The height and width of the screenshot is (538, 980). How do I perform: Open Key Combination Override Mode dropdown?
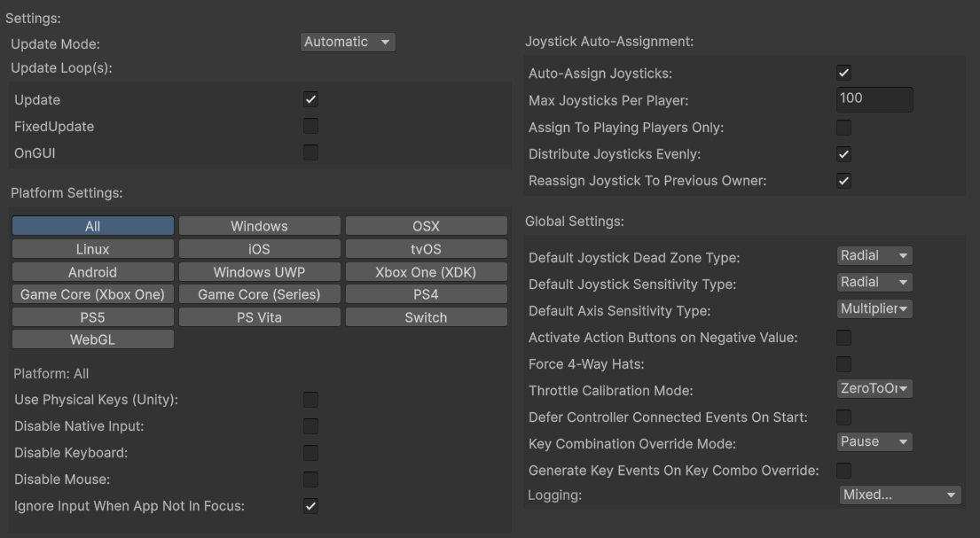tap(874, 441)
